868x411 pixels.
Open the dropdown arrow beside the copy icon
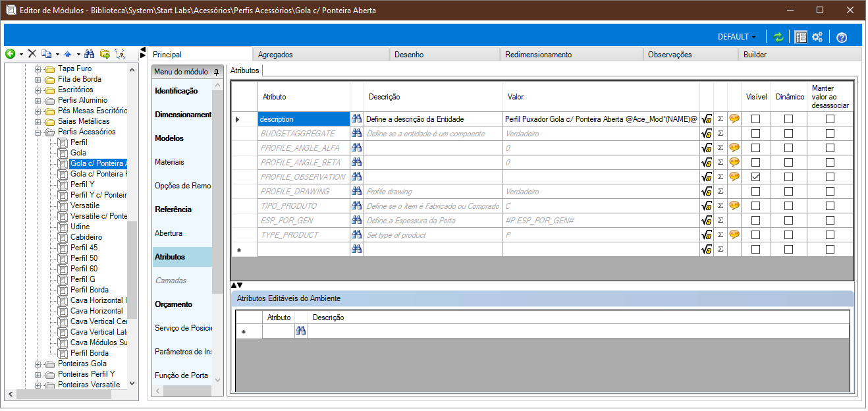[57, 55]
